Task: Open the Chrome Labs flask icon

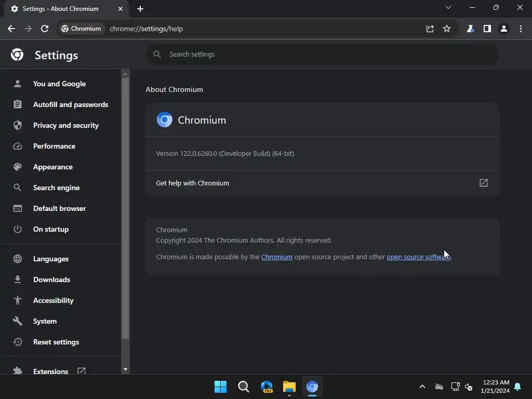Action: 470,29
